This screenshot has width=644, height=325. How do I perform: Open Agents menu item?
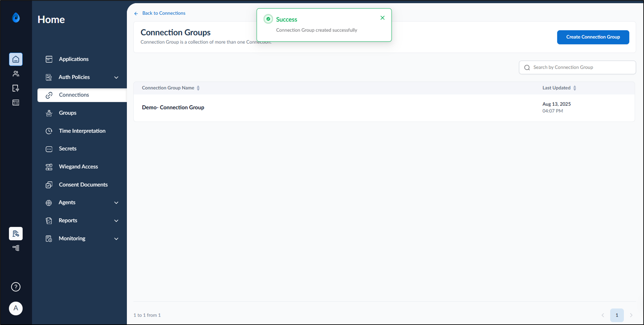pos(67,202)
